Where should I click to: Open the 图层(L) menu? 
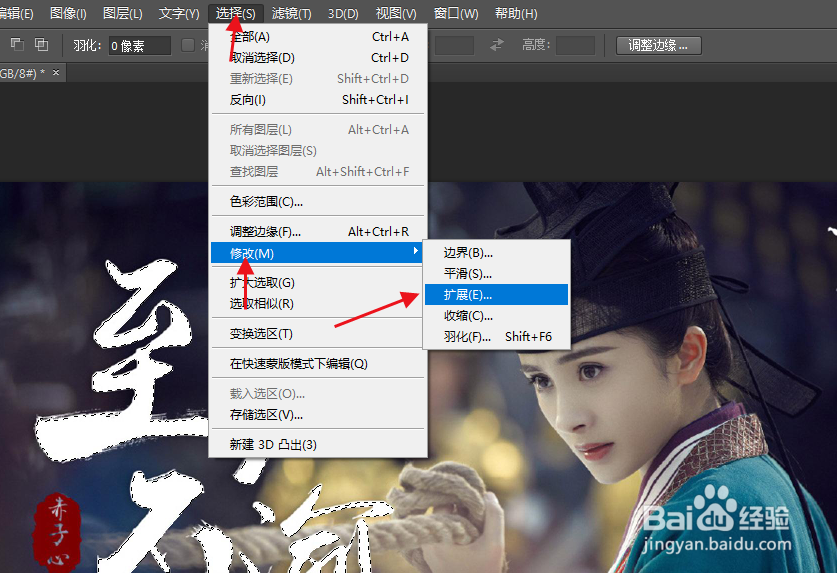pyautogui.click(x=122, y=13)
